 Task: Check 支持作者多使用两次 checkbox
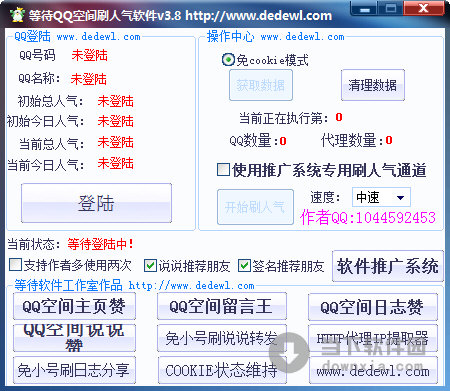16,265
